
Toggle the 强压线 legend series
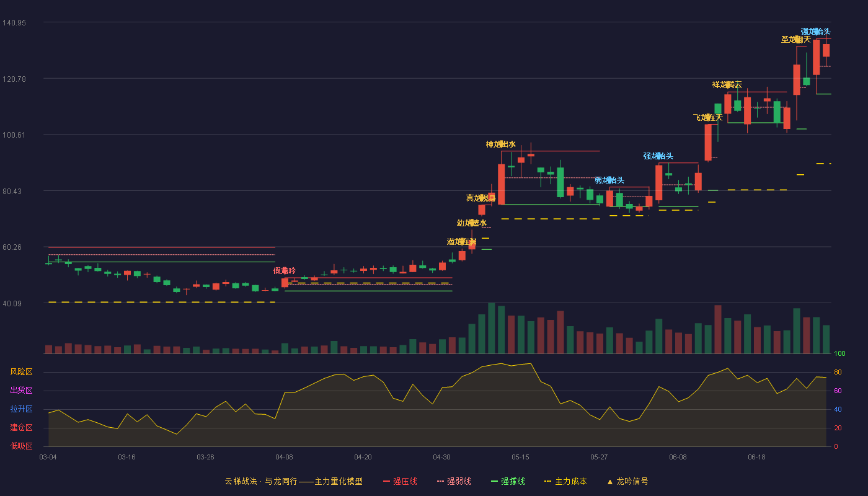coord(400,481)
